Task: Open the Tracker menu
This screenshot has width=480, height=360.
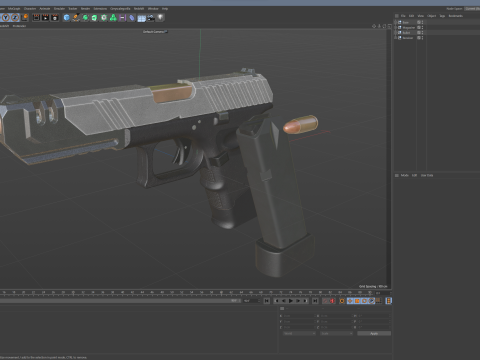Action: point(73,8)
